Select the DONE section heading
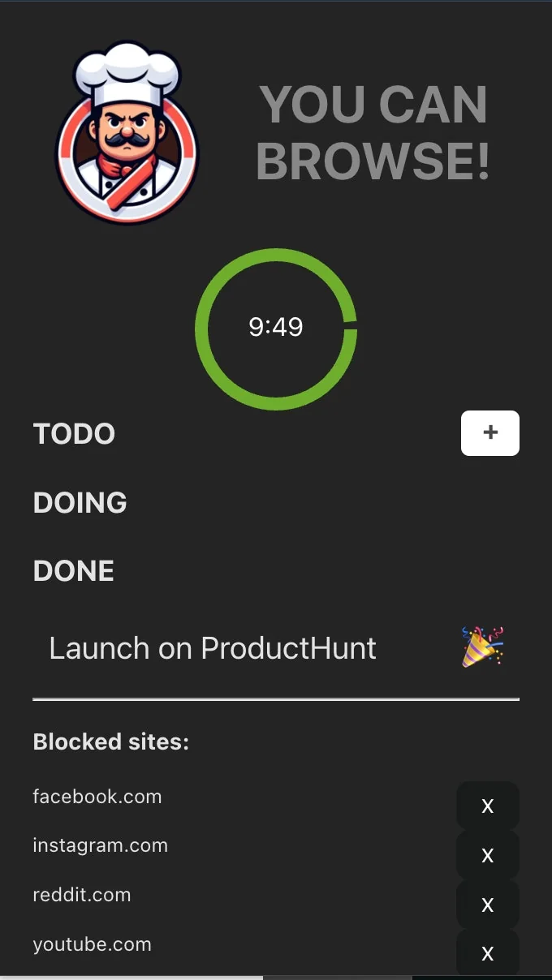This screenshot has width=552, height=980. point(73,571)
